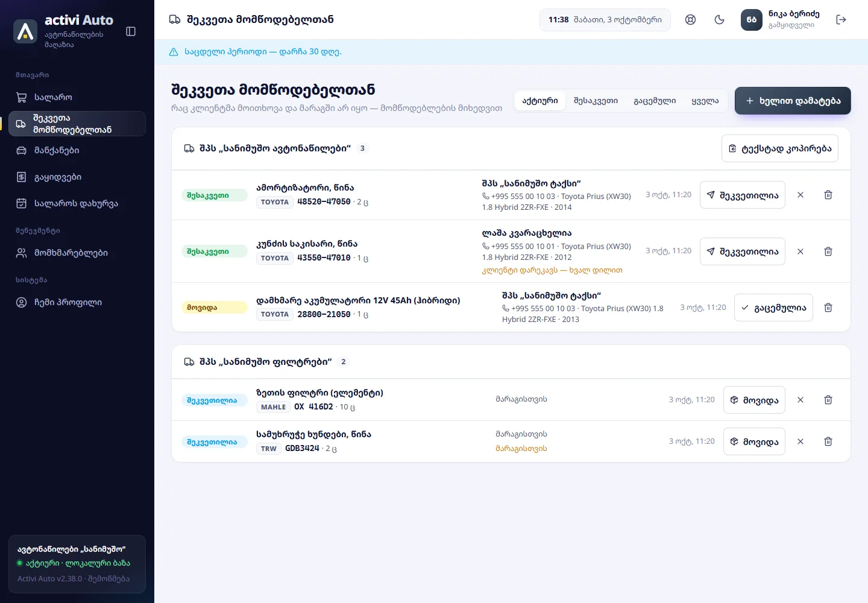The height and width of the screenshot is (603, 868).
Task: Click the store status card აქტიური · ლოკალური ბაზა
Action: pos(77,564)
